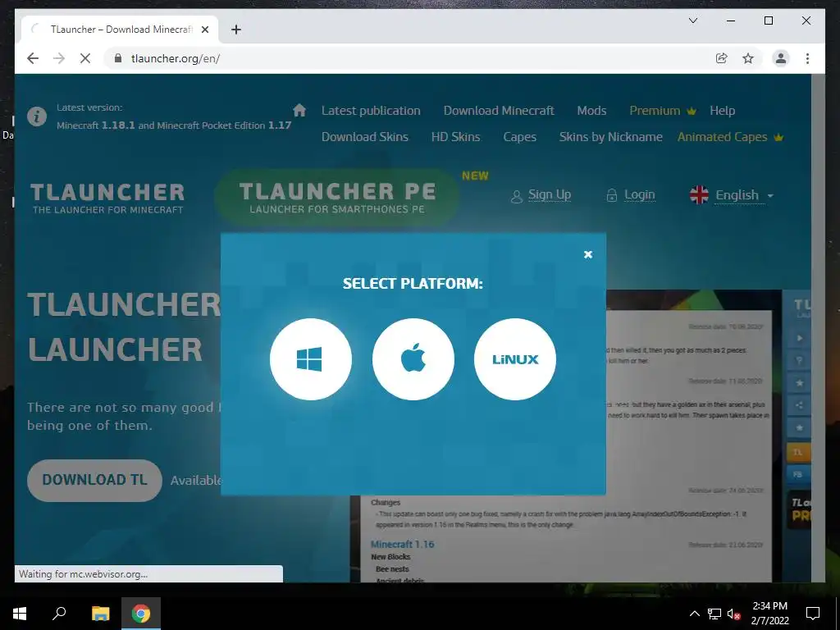Open Skins by Nickname link

(610, 137)
